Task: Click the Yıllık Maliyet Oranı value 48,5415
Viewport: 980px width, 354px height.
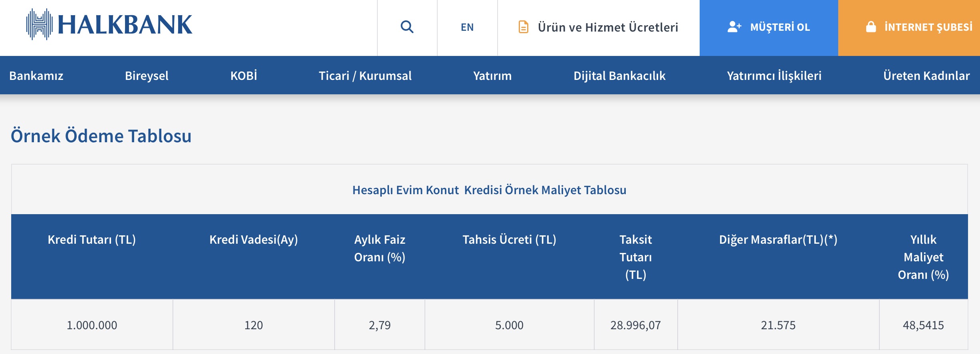Action: point(923,325)
